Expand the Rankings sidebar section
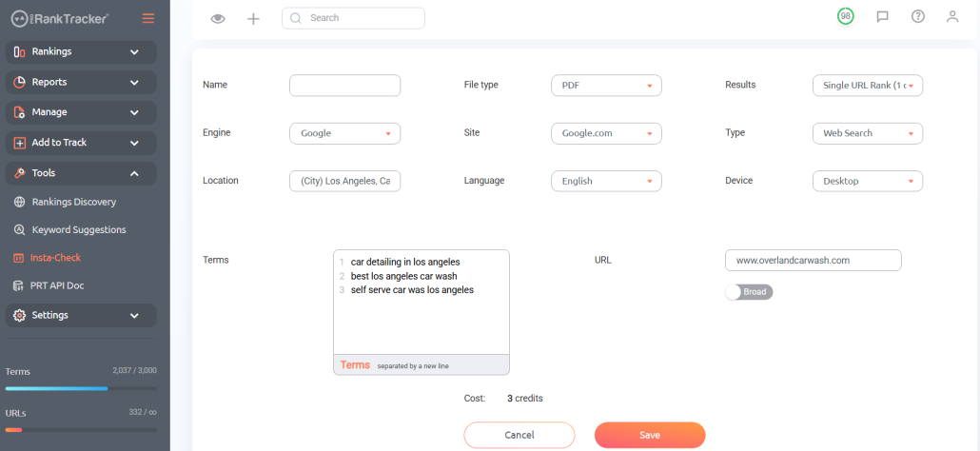This screenshot has width=980, height=451. pyautogui.click(x=81, y=51)
